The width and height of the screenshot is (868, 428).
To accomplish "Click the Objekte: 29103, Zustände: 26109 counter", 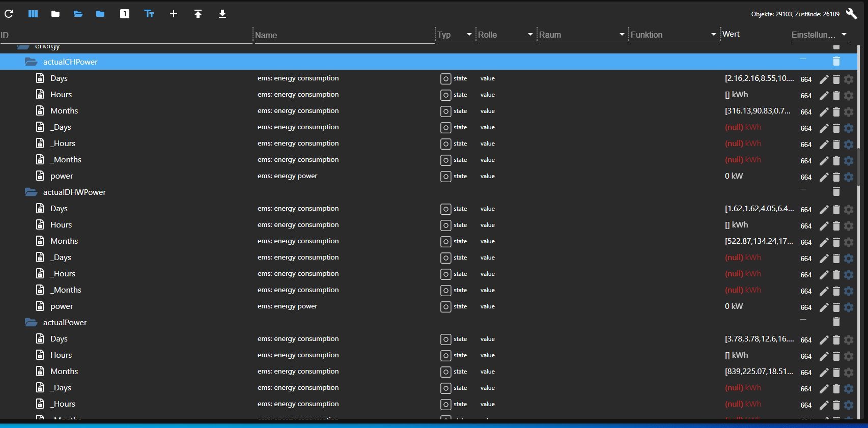I will (x=795, y=14).
